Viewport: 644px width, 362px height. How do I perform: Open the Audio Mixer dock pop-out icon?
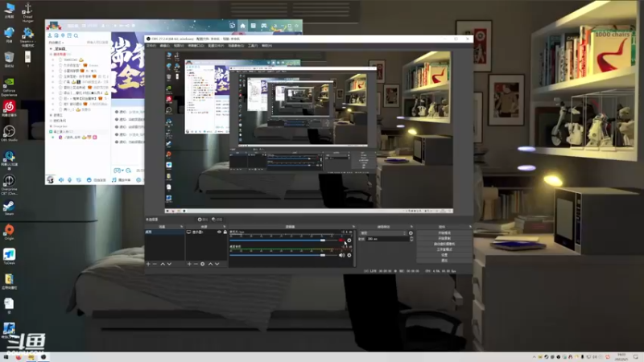(x=353, y=227)
